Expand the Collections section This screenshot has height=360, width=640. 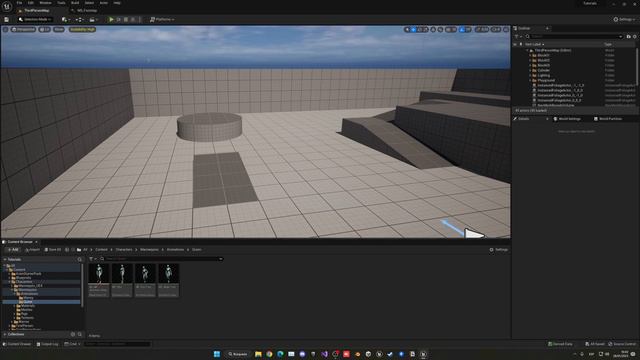[5, 334]
